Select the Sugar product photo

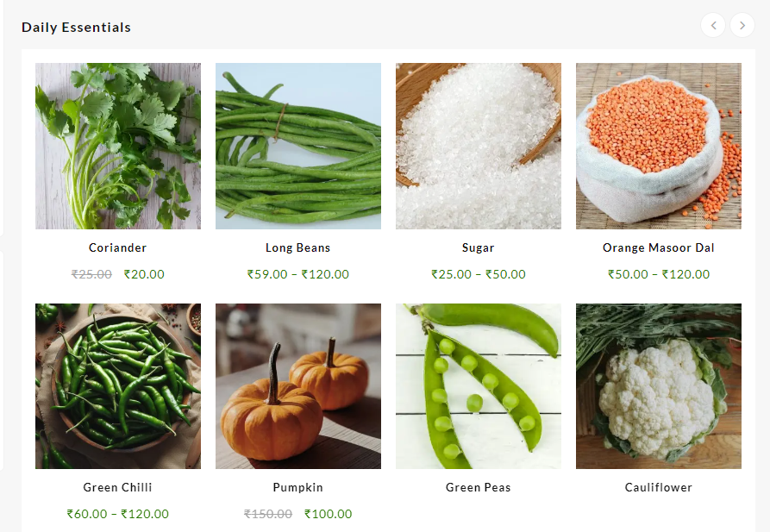pyautogui.click(x=479, y=146)
